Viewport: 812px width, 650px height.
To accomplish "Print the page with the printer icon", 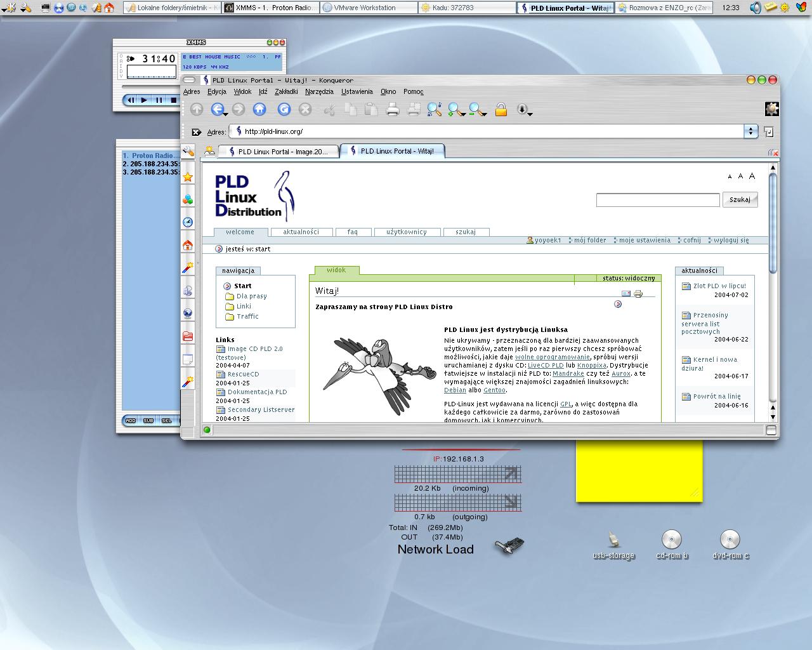I will coord(393,109).
